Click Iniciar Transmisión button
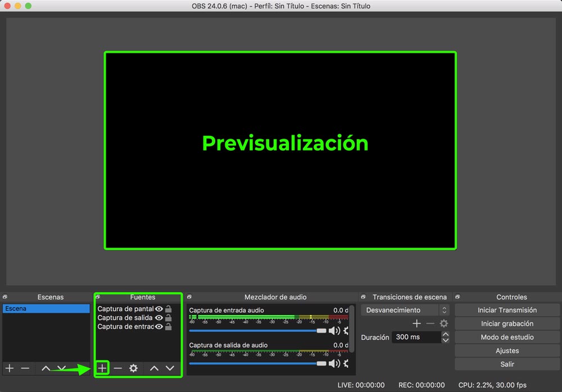The image size is (562, 392). coord(507,310)
